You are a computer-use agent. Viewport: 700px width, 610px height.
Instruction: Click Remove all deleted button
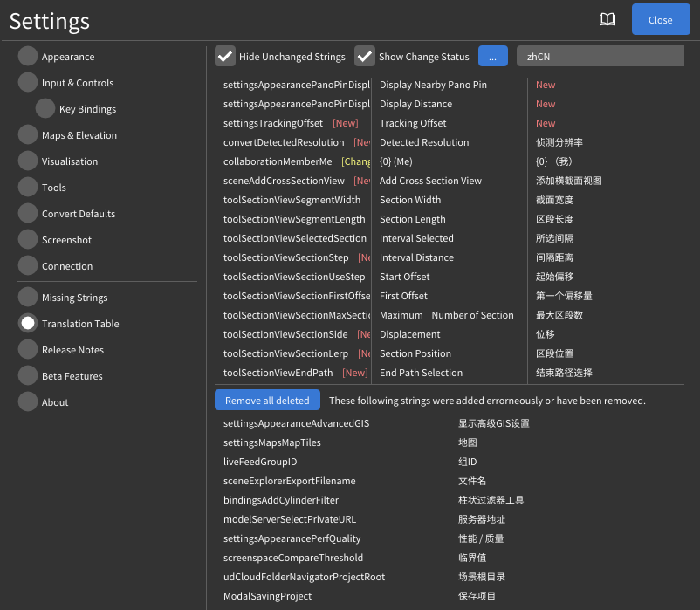pos(267,401)
